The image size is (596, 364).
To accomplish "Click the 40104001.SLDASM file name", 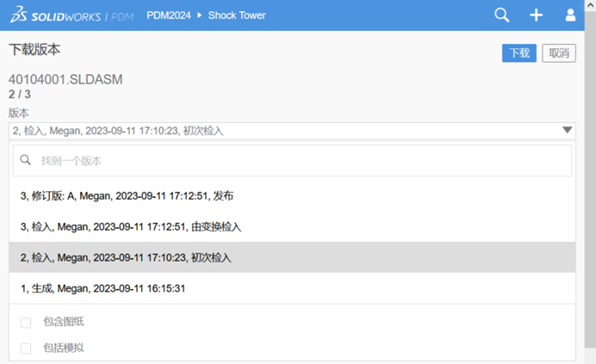I will point(65,79).
